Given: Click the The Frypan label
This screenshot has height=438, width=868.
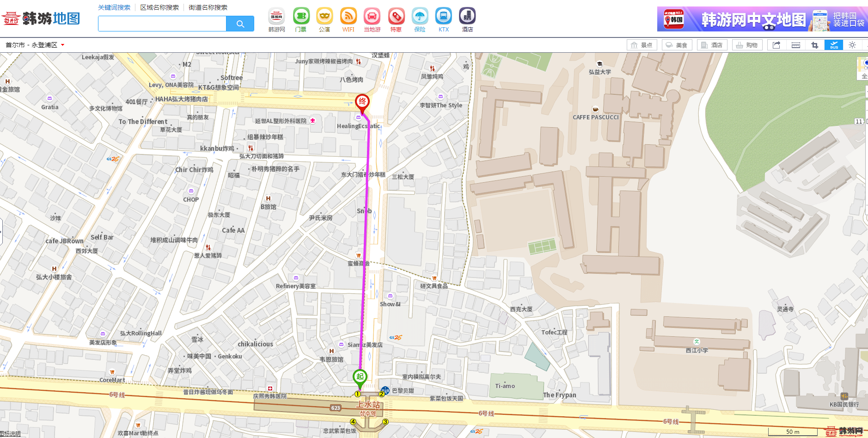Looking at the screenshot, I should point(560,395).
